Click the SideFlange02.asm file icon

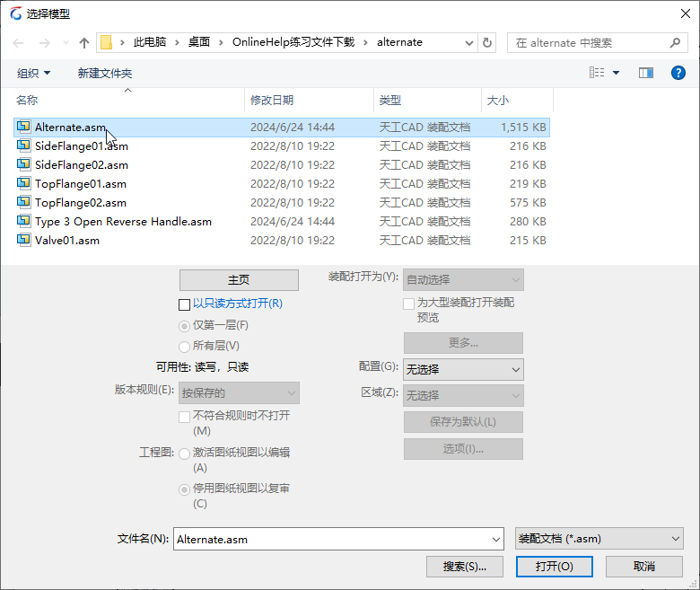click(23, 164)
